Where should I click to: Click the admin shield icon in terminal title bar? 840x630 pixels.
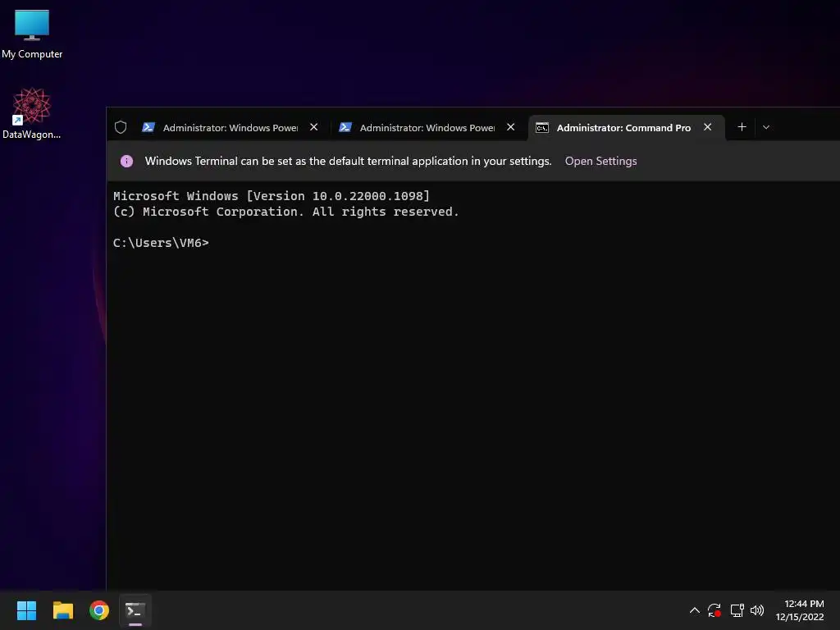click(x=121, y=127)
